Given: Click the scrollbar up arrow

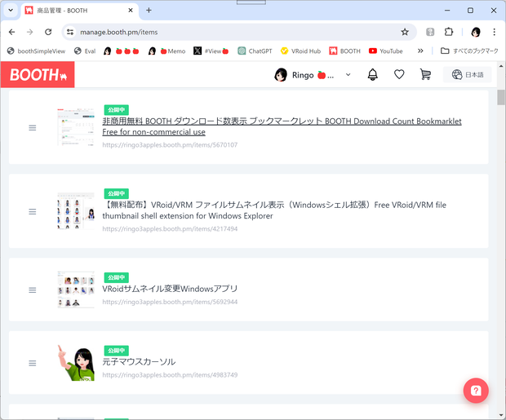Looking at the screenshot, I should (x=500, y=66).
